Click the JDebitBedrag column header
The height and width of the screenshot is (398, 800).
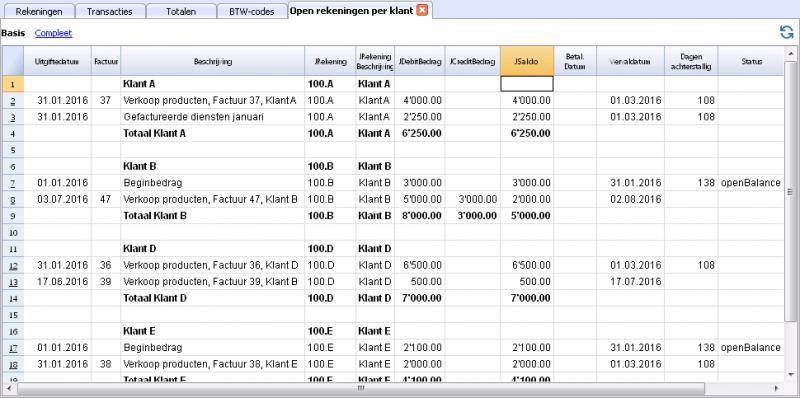(420, 61)
